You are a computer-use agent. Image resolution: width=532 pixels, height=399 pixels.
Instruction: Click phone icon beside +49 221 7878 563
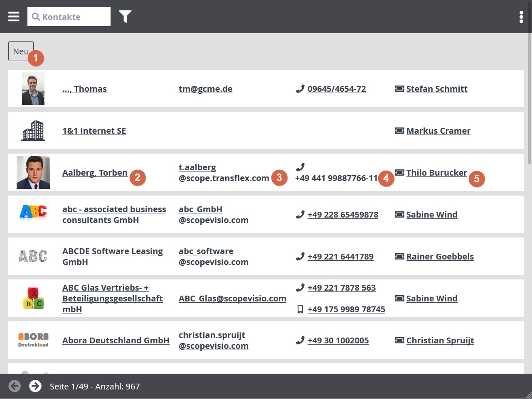click(x=300, y=288)
